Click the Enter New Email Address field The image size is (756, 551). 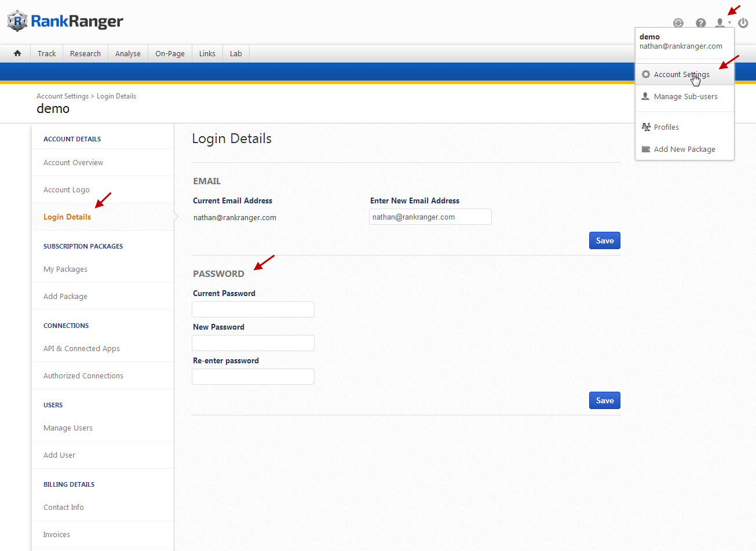coord(430,217)
